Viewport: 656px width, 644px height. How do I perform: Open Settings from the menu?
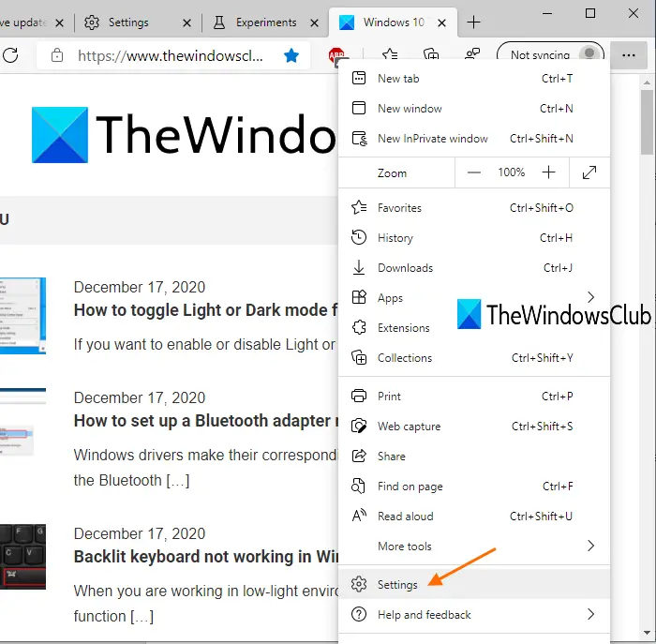(x=474, y=584)
